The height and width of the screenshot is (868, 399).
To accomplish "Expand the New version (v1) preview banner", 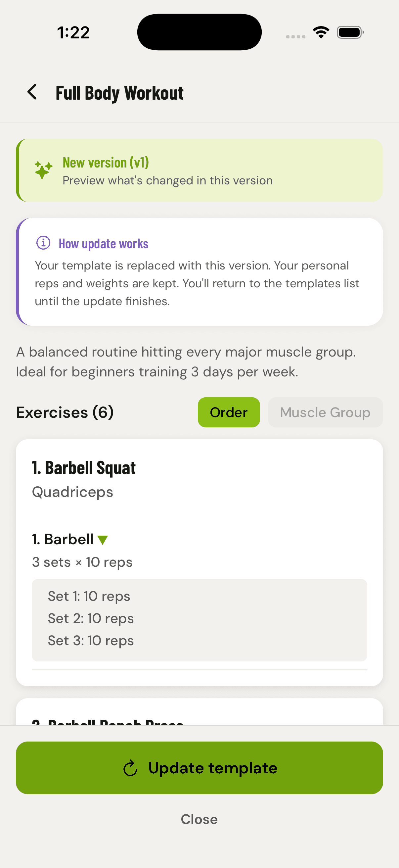I will pos(199,170).
